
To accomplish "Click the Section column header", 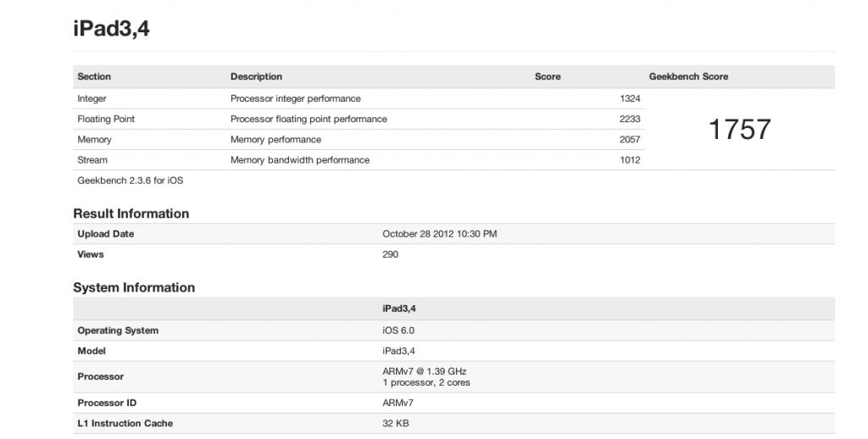I will (94, 76).
